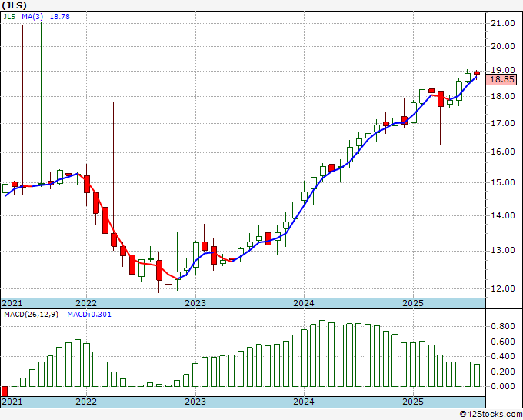Click 2021 on the MACD timeline

tap(12, 402)
